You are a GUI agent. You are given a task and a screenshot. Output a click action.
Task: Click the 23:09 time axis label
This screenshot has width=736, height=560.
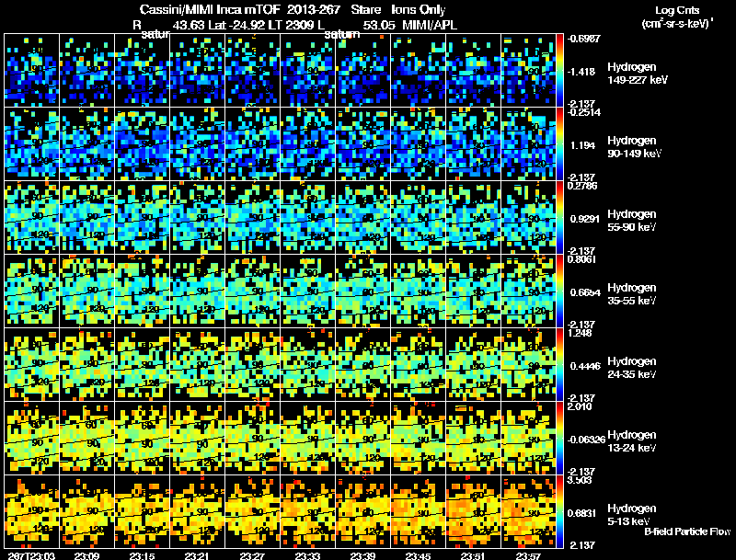click(86, 555)
